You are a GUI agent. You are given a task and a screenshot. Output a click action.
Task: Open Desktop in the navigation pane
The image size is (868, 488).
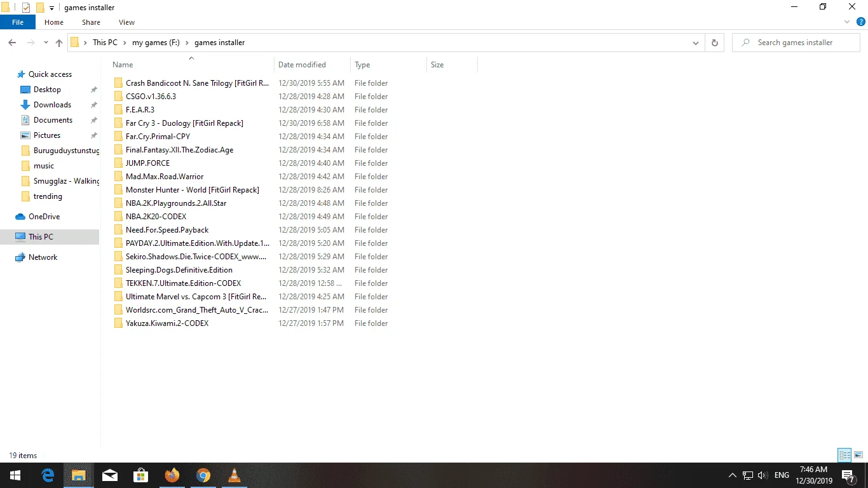(47, 90)
